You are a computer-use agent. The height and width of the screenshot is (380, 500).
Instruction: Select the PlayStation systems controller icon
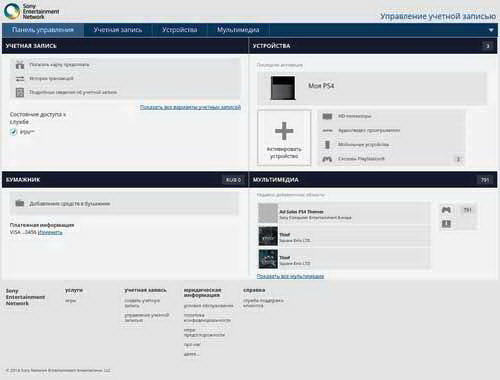[x=327, y=159]
